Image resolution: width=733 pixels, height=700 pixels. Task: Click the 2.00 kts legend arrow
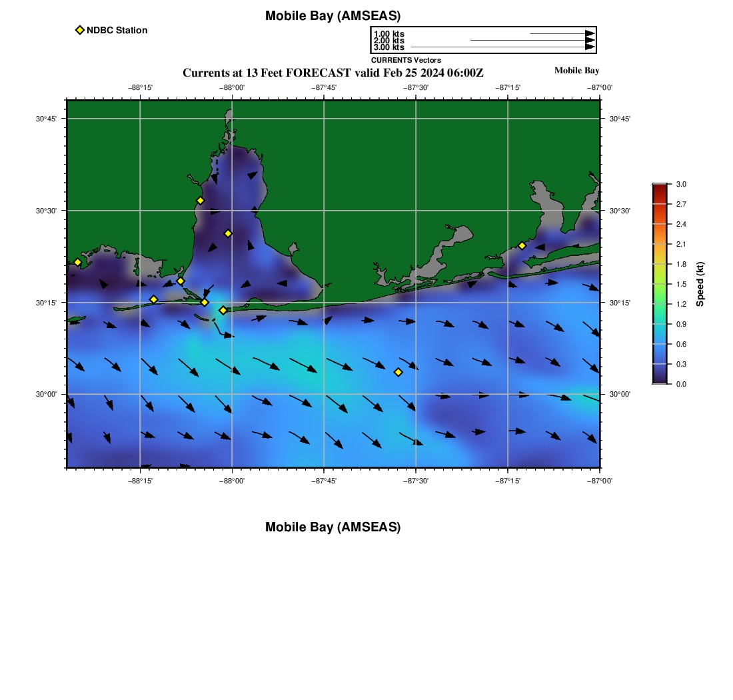pyautogui.click(x=532, y=41)
